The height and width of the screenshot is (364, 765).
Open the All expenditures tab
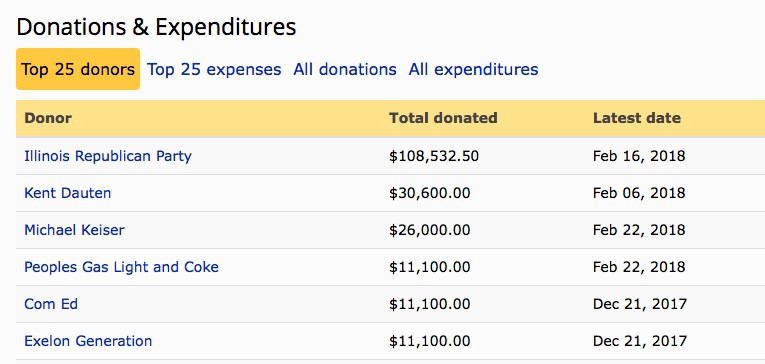click(x=473, y=69)
